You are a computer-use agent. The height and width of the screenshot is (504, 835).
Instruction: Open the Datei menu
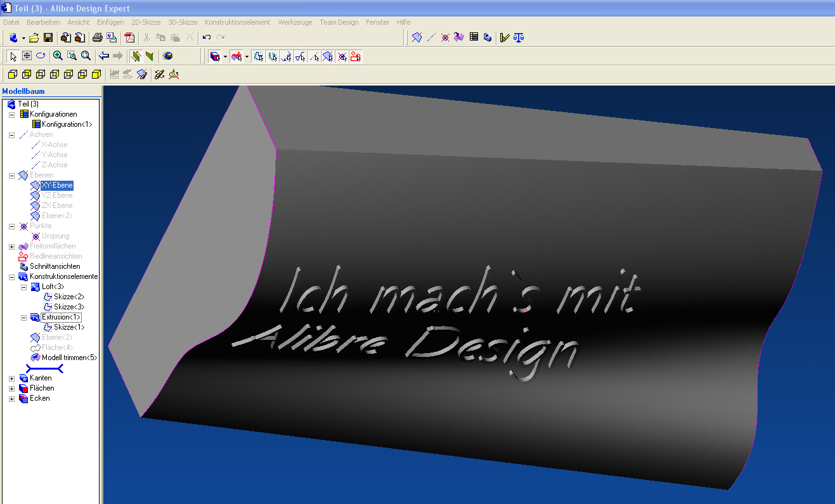pos(11,22)
